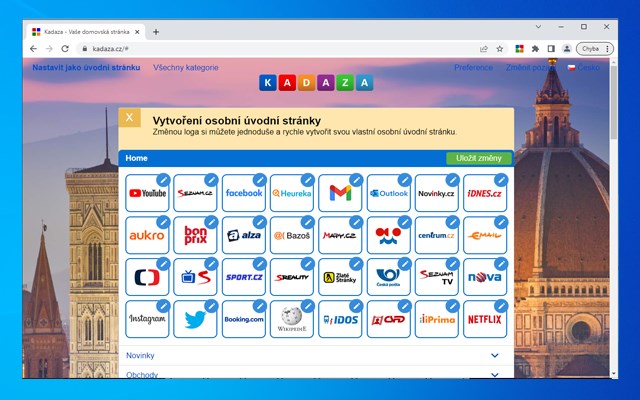The image size is (640, 400).
Task: Open the Alza tile
Action: click(244, 235)
